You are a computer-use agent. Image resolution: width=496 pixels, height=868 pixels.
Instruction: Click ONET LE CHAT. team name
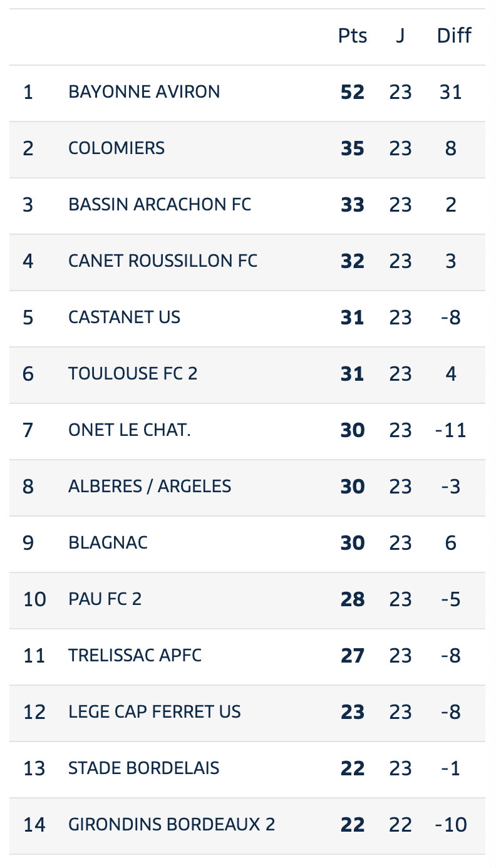(x=130, y=430)
